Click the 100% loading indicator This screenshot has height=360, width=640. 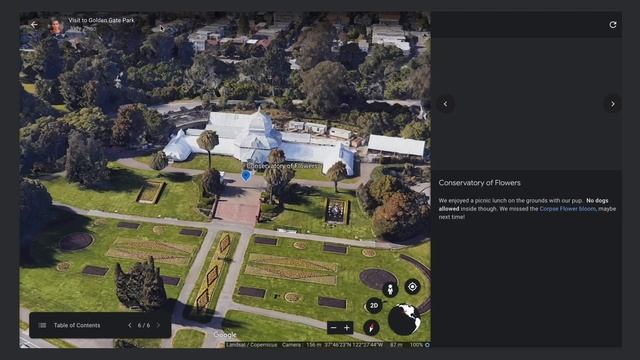point(420,345)
